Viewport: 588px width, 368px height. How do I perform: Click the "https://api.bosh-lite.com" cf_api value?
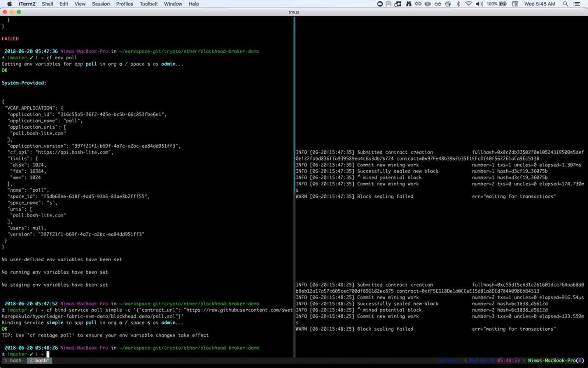[x=74, y=152]
